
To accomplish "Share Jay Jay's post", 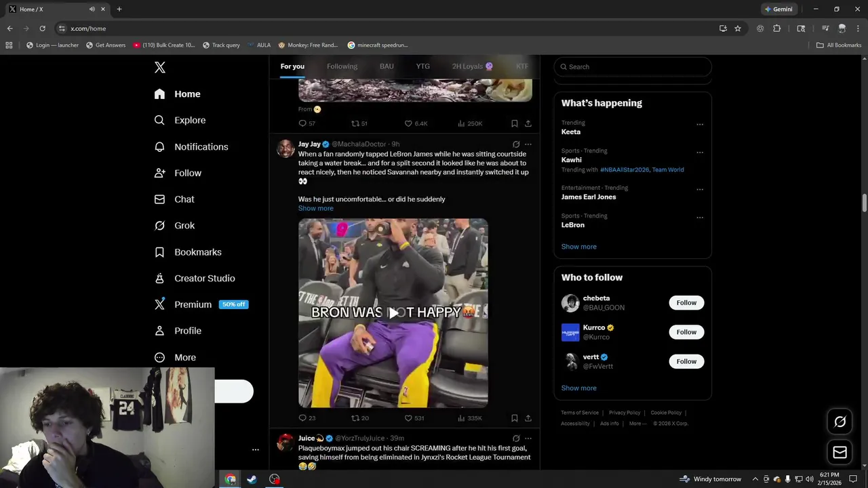I will pos(528,418).
